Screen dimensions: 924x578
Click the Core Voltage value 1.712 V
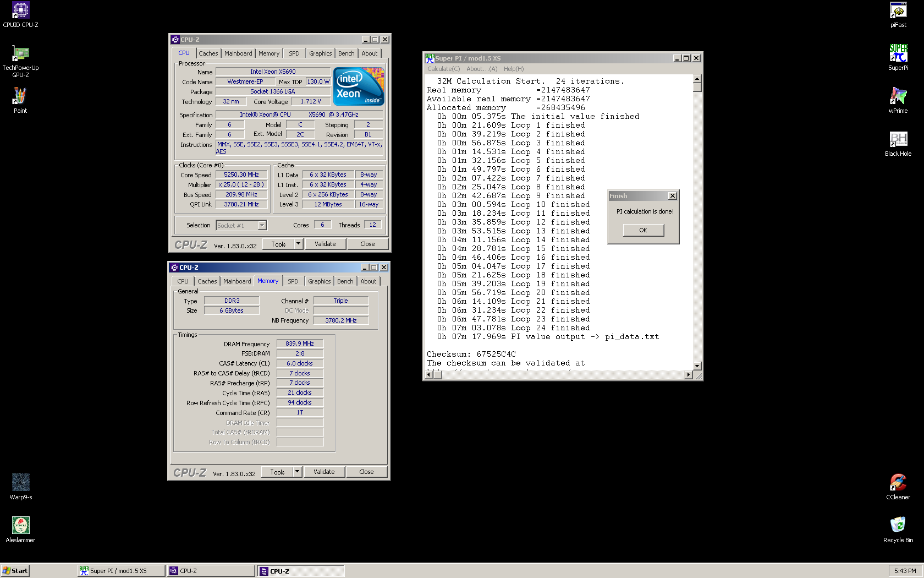coord(311,101)
